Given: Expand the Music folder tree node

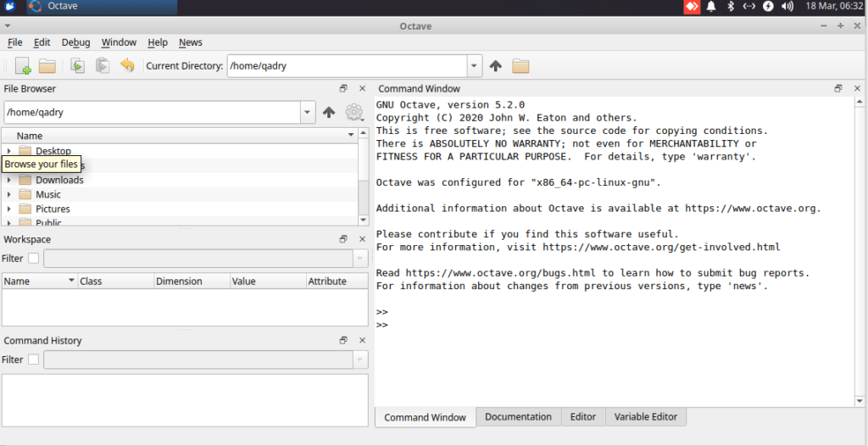Looking at the screenshot, I should [x=8, y=194].
